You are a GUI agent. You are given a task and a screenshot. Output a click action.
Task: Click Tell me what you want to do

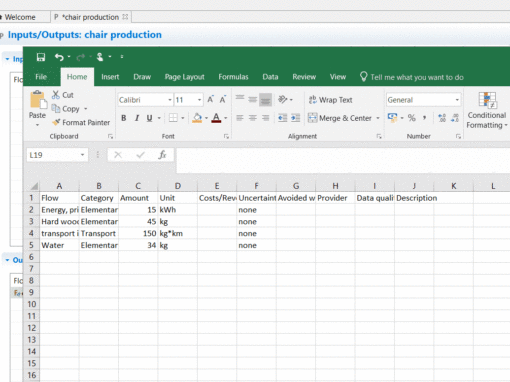pos(412,77)
